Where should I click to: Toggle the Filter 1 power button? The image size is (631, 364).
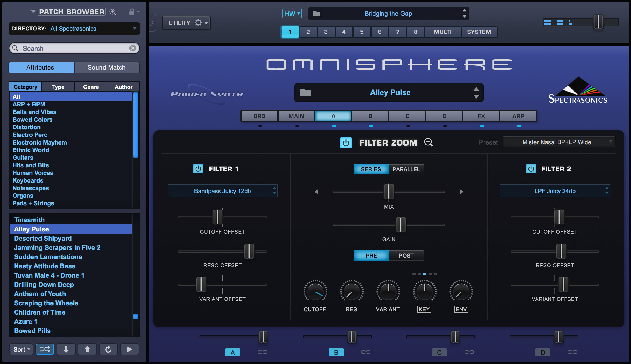point(198,169)
